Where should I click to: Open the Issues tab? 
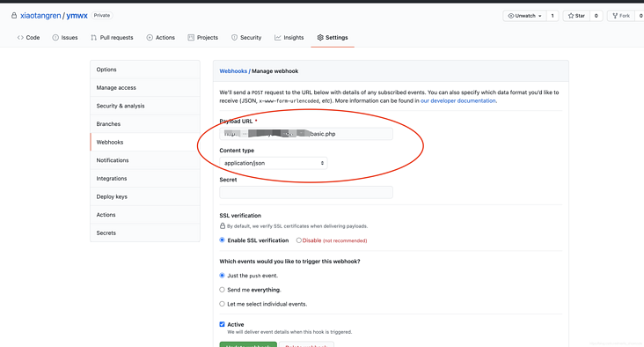(65, 37)
